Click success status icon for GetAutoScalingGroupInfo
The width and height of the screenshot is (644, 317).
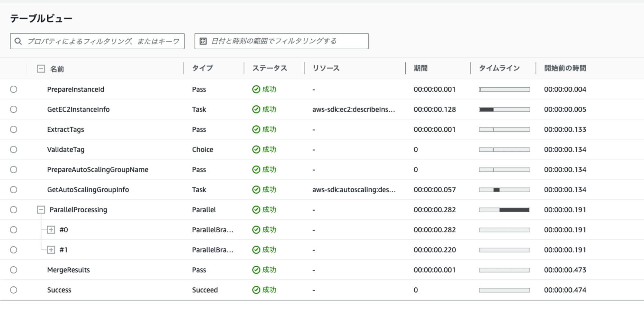(256, 189)
